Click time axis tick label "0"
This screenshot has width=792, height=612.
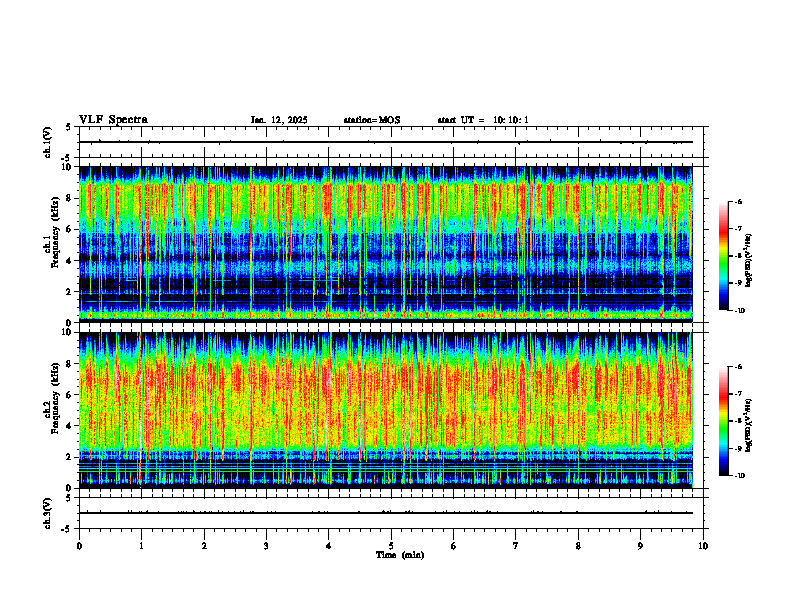[x=79, y=546]
